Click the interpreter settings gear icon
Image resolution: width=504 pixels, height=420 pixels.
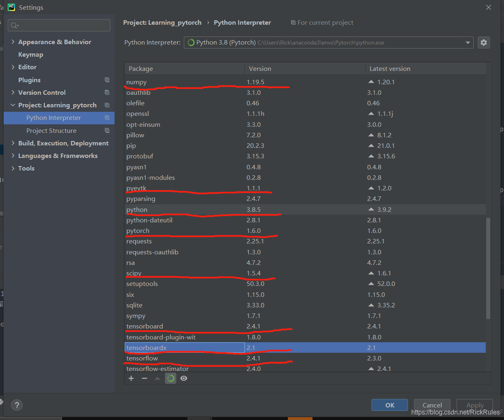tap(484, 43)
